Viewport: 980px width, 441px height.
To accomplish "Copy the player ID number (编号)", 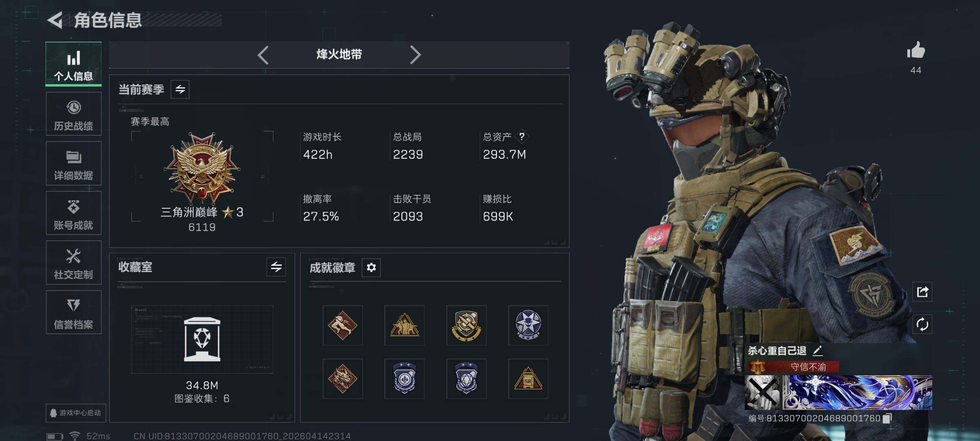I will click(x=887, y=418).
